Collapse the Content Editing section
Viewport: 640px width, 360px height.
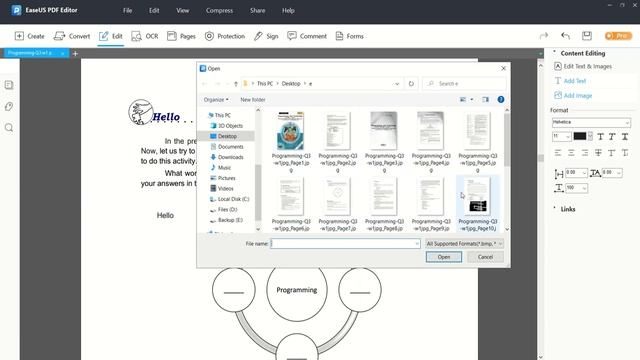(x=555, y=52)
